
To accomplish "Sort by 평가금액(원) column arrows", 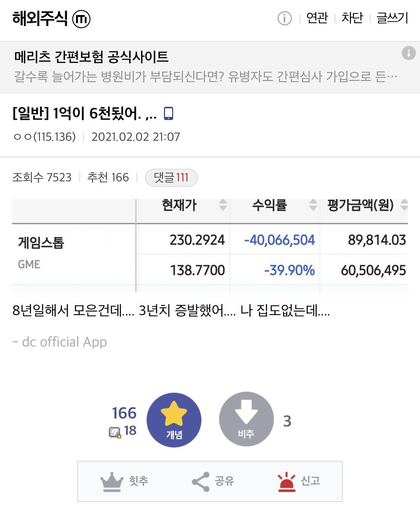I will (x=404, y=205).
